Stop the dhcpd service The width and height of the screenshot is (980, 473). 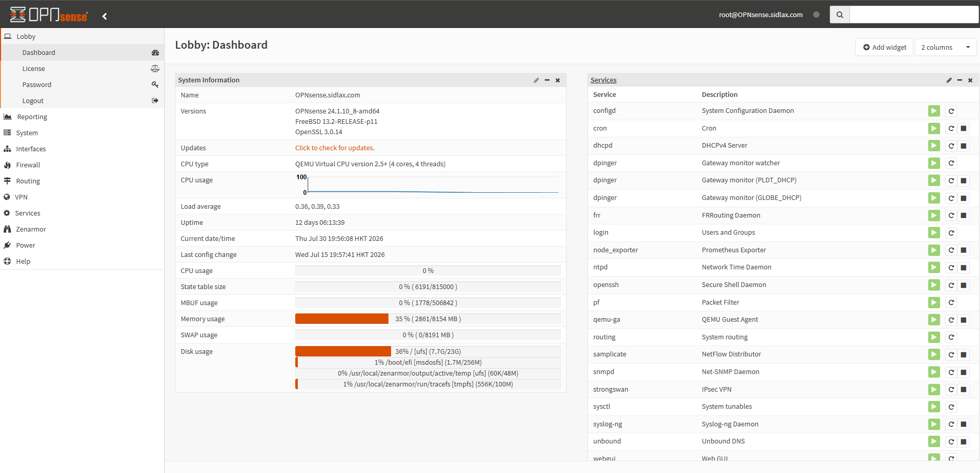(963, 146)
